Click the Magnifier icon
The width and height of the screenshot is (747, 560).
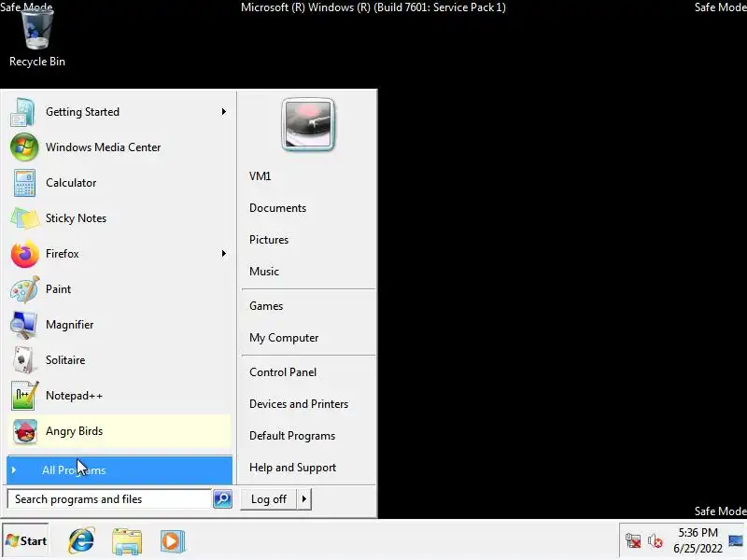click(x=24, y=325)
